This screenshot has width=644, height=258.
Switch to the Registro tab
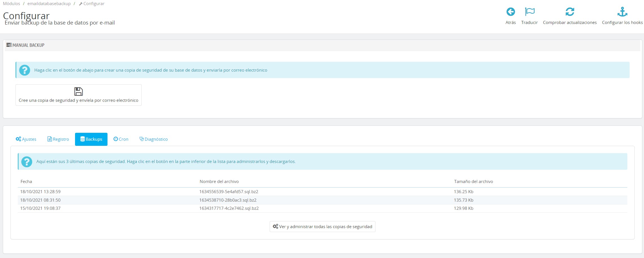(58, 139)
